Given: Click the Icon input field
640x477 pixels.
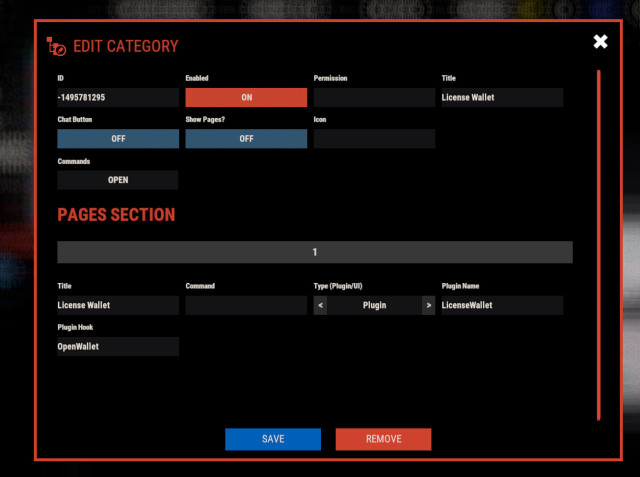Looking at the screenshot, I should (374, 139).
